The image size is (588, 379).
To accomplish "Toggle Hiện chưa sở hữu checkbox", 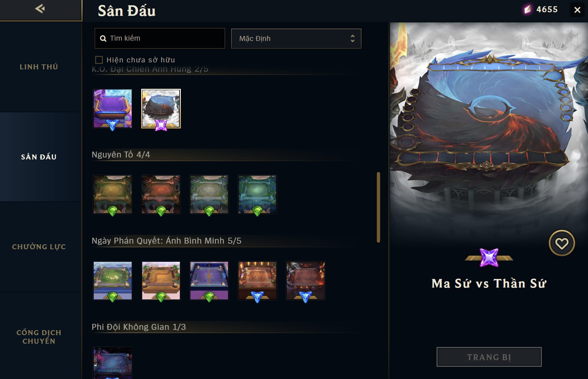I will pyautogui.click(x=99, y=60).
